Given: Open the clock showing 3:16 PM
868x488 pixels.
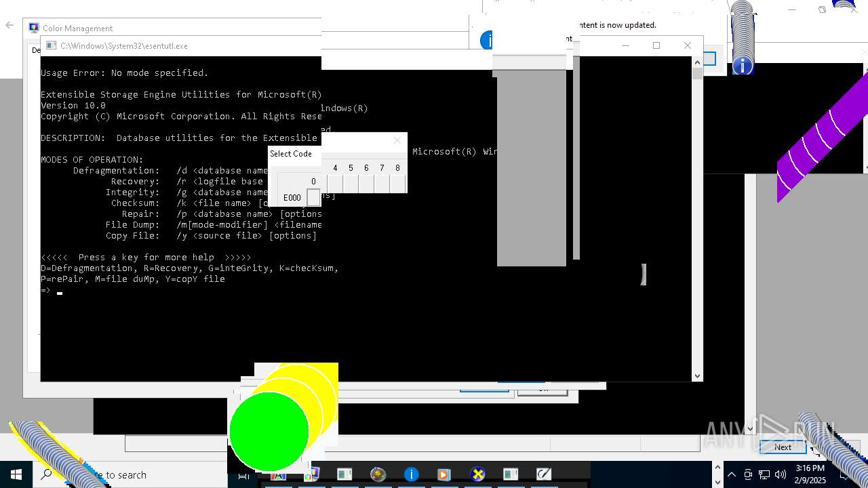Looking at the screenshot, I should click(x=810, y=474).
